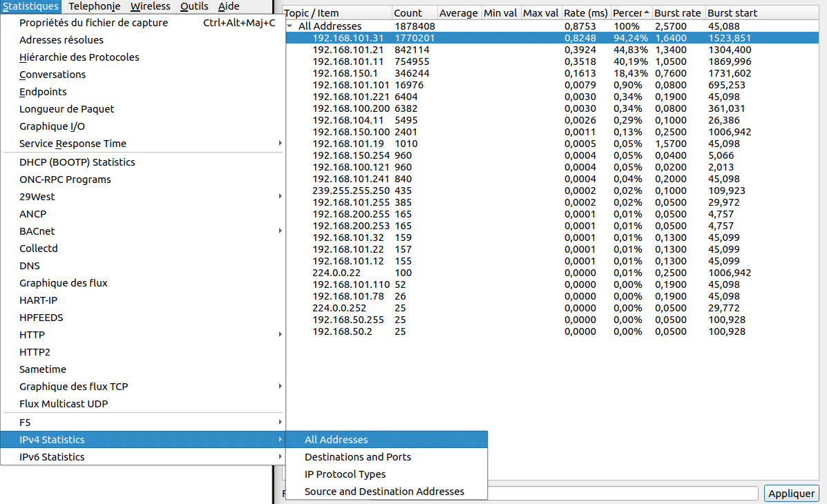Expand the 29West submenu
827x504 pixels.
tap(143, 197)
